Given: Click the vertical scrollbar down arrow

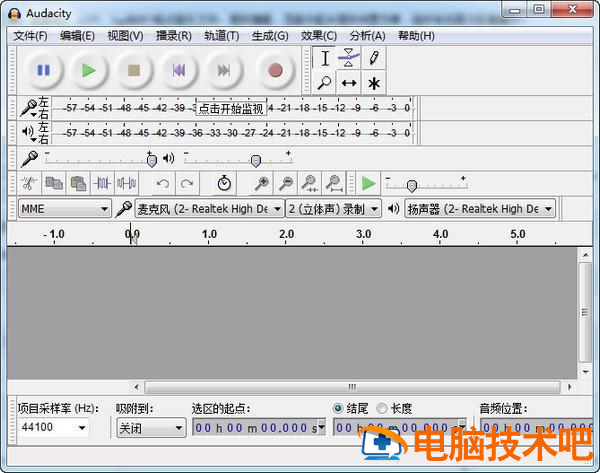Looking at the screenshot, I should 585,372.
